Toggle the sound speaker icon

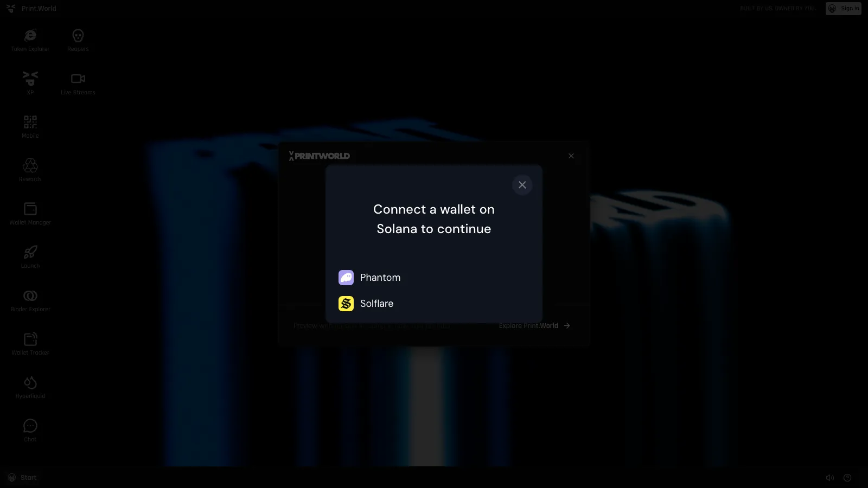pyautogui.click(x=830, y=478)
